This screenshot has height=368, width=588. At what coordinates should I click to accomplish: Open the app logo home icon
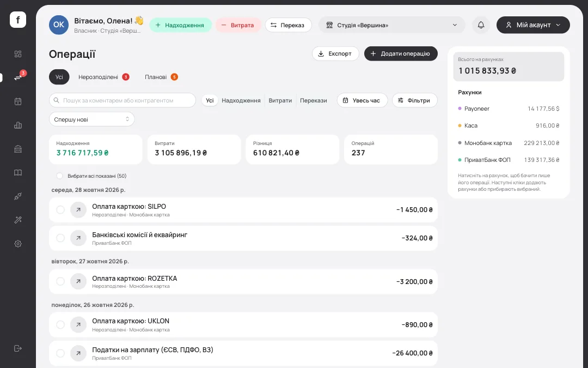coord(17,20)
